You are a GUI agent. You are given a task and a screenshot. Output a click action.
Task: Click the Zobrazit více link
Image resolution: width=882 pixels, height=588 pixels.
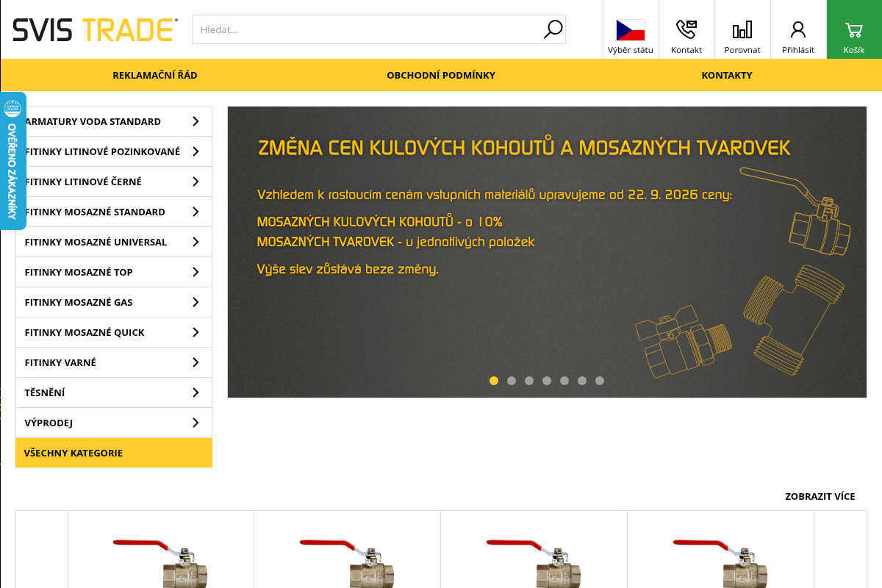[x=820, y=496]
